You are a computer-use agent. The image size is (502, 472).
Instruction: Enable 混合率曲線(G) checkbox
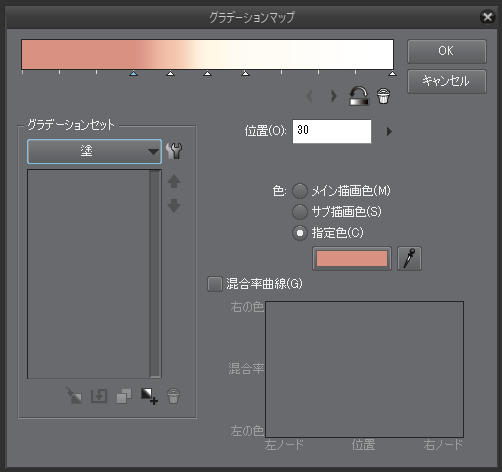pyautogui.click(x=215, y=284)
